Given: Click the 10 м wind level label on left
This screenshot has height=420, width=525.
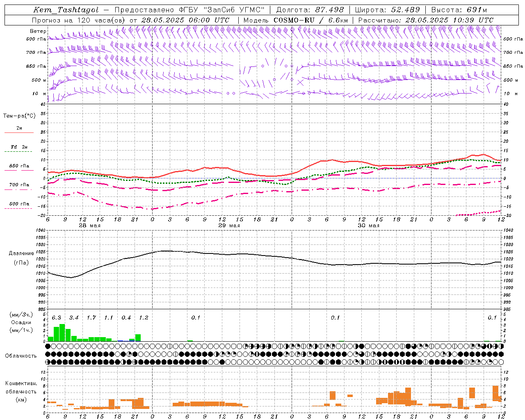Looking at the screenshot, I should click(x=39, y=94).
